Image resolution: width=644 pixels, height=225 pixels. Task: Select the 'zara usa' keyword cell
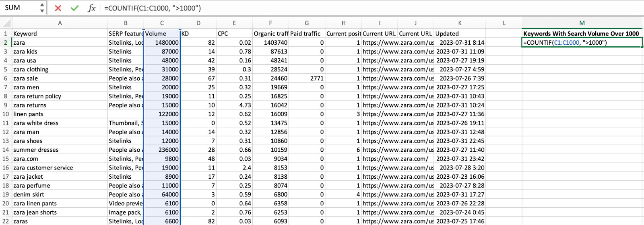point(60,60)
